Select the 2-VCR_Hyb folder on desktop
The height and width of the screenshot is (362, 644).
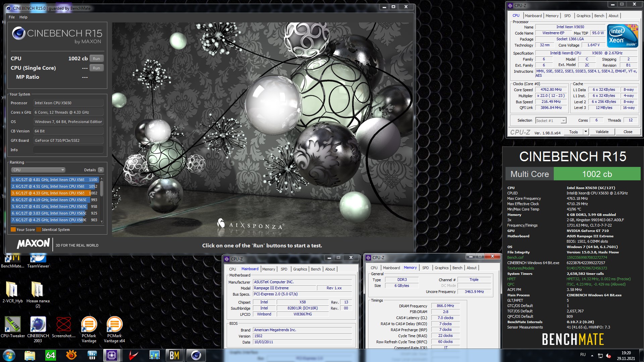click(12, 292)
